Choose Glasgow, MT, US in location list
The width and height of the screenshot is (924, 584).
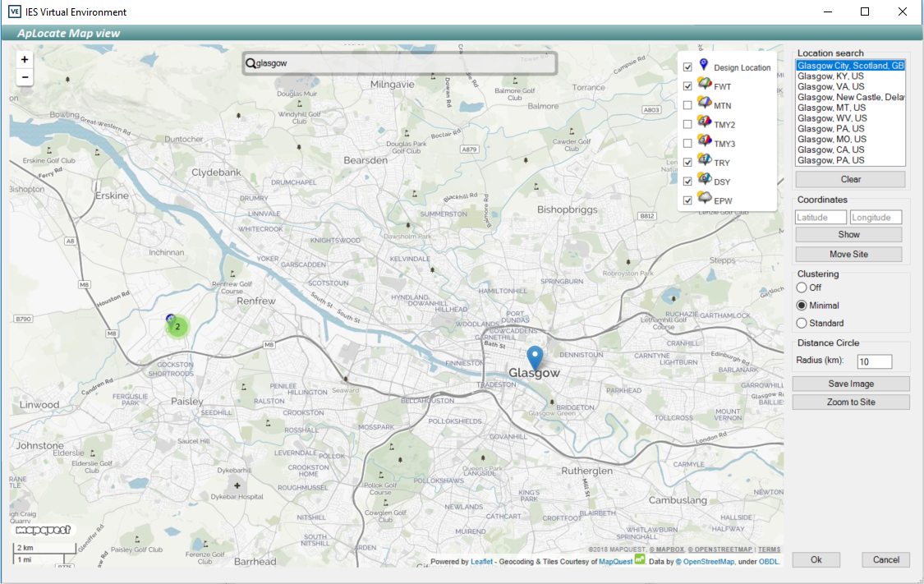pyautogui.click(x=830, y=108)
